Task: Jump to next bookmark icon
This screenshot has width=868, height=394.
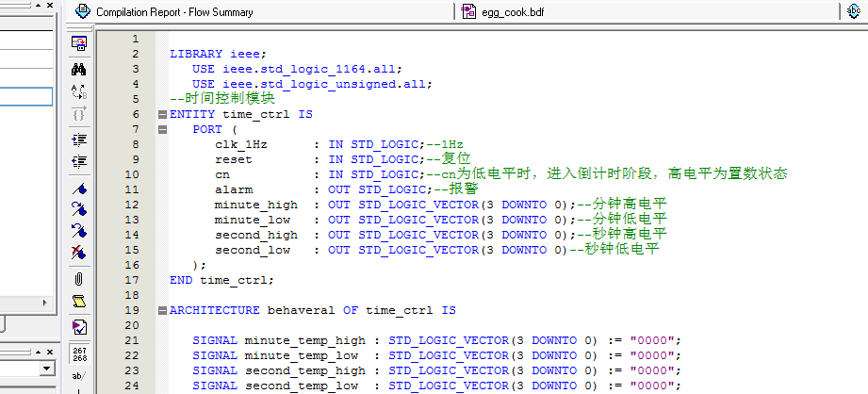Action: [x=79, y=209]
